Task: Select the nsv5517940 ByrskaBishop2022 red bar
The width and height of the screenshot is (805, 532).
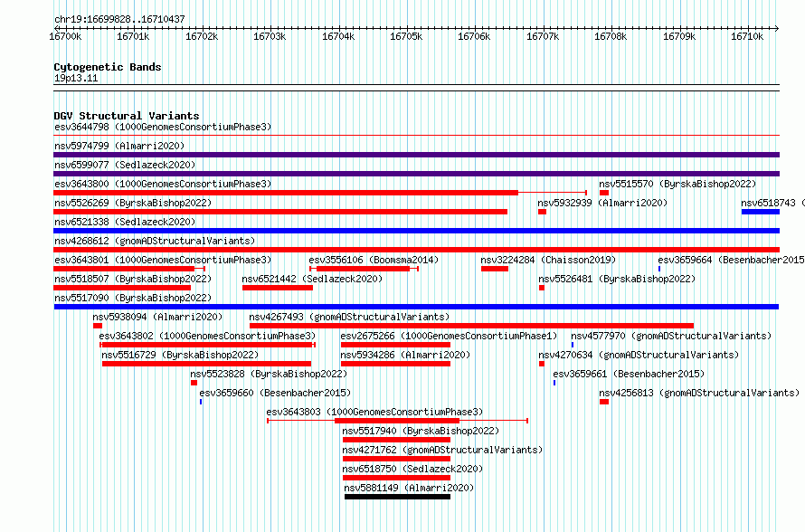Action: point(396,440)
